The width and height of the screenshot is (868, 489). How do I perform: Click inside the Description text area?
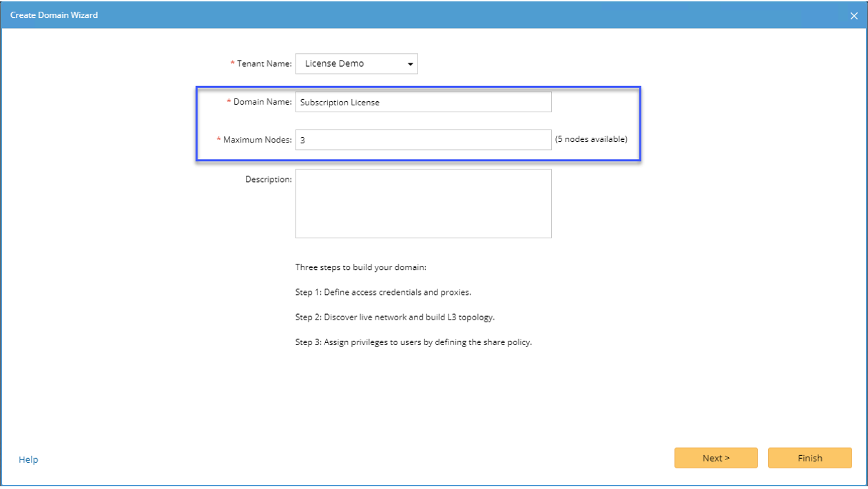[x=423, y=203]
